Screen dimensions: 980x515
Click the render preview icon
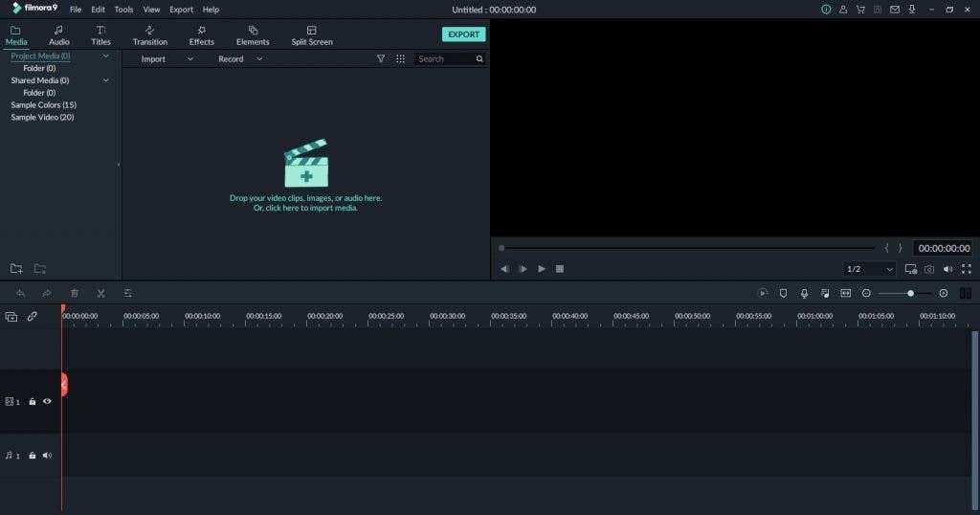[x=763, y=293]
